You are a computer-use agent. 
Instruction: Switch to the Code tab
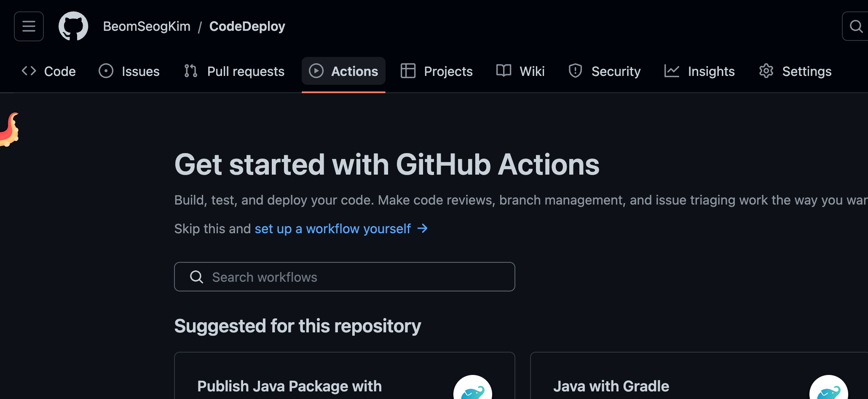[49, 71]
